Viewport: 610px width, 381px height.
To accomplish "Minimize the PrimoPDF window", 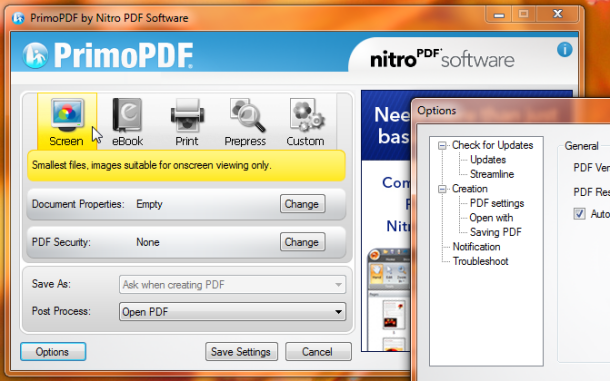I will pos(499,15).
